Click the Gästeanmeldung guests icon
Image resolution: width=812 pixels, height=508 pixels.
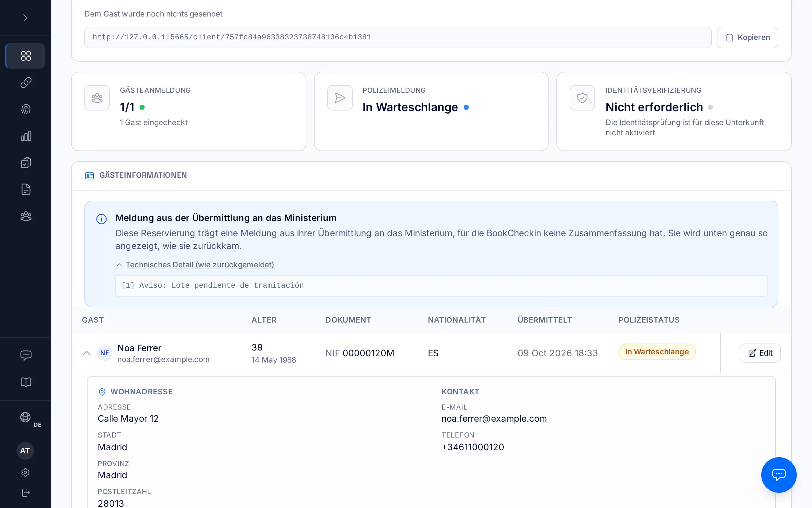(97, 98)
